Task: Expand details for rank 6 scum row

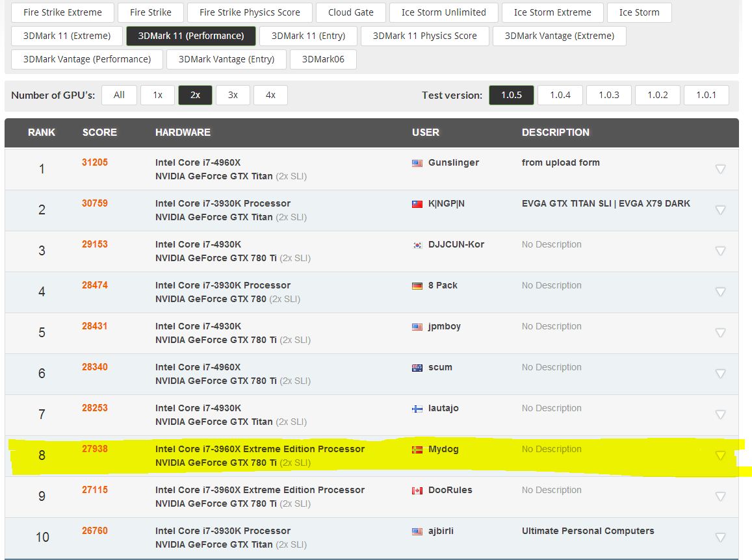Action: tap(720, 374)
